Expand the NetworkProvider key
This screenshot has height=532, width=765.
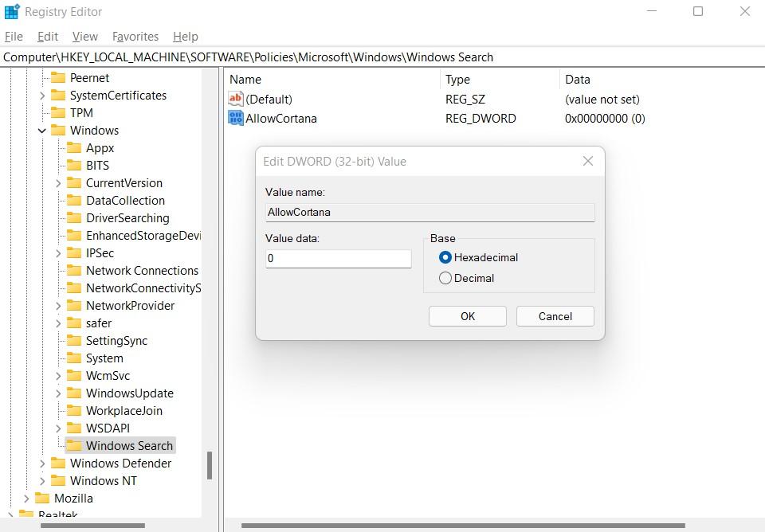click(x=58, y=307)
